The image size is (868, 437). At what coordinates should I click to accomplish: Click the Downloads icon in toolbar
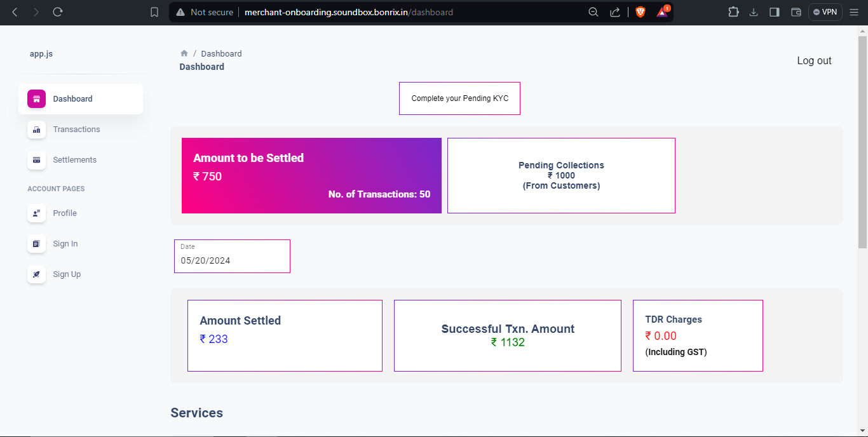(x=754, y=12)
